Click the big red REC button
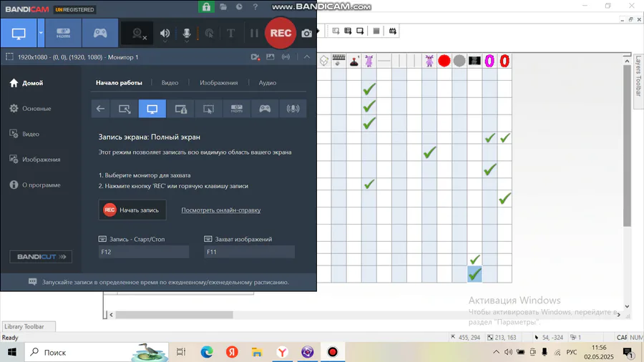Image resolution: width=644 pixels, height=362 pixels. click(280, 33)
